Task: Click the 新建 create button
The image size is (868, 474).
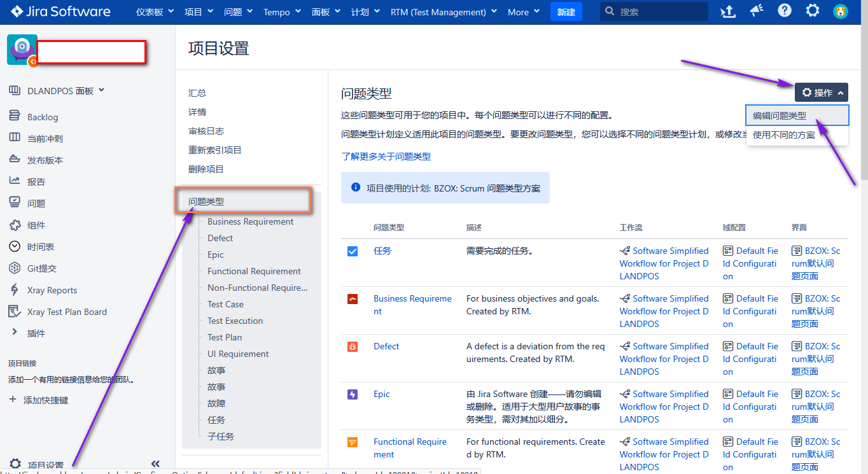Action: pos(566,11)
